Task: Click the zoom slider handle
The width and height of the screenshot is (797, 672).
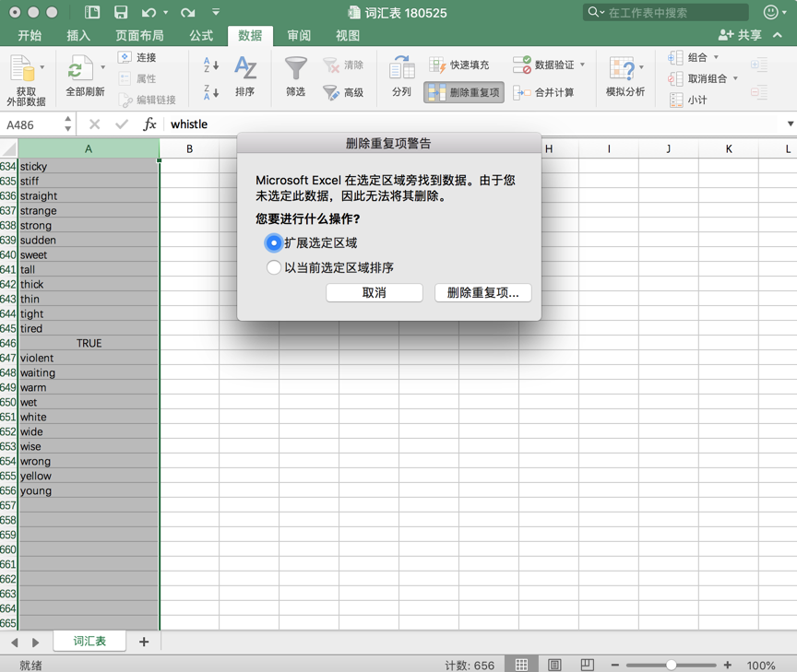Action: tap(671, 665)
